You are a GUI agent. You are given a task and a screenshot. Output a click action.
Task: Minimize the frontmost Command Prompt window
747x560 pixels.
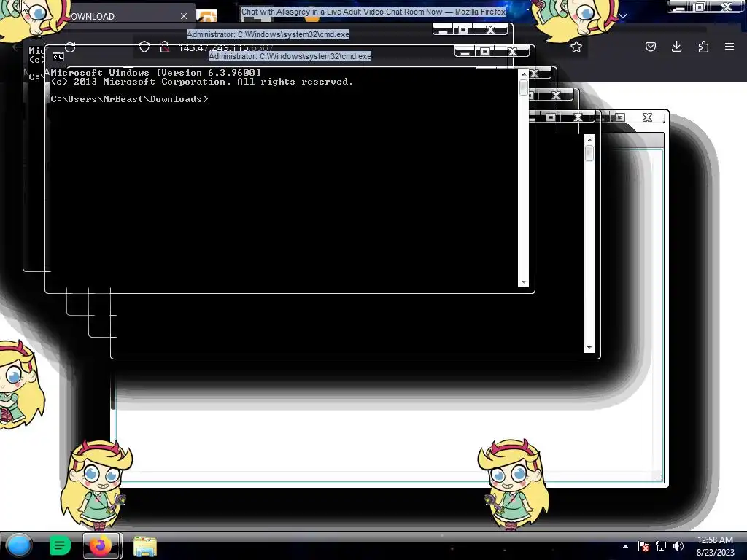click(x=465, y=52)
